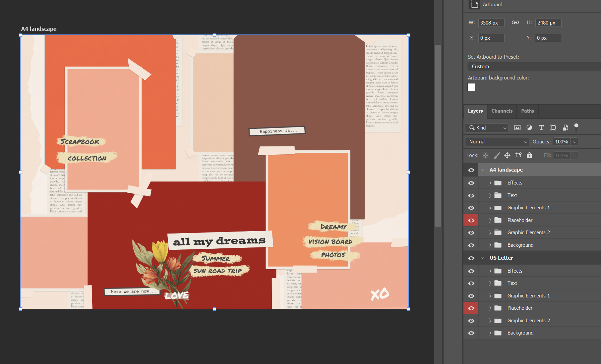Click folder icon of A4 Background group

pyautogui.click(x=498, y=245)
